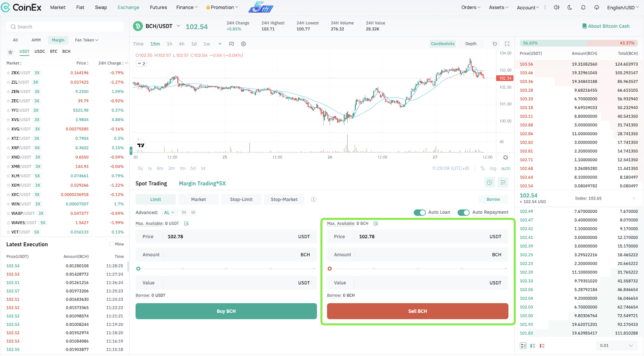Set the chart range to 5y
The height and width of the screenshot is (356, 644).
coord(140,169)
